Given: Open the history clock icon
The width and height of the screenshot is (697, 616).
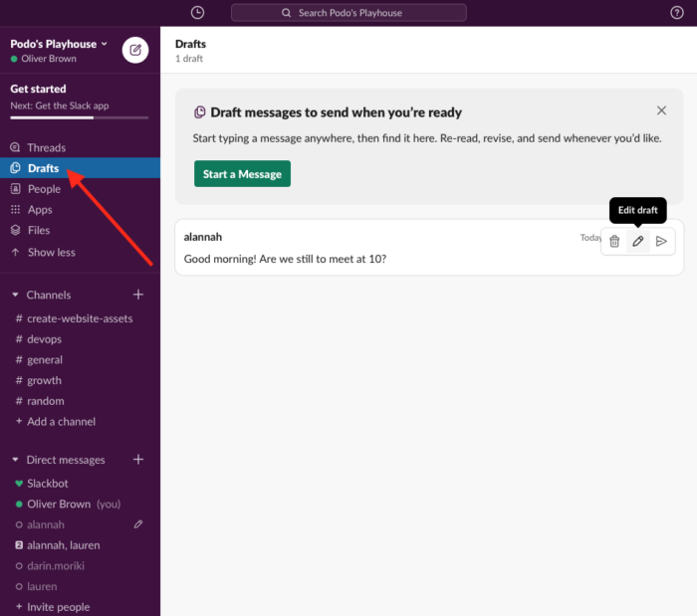Looking at the screenshot, I should click(197, 13).
